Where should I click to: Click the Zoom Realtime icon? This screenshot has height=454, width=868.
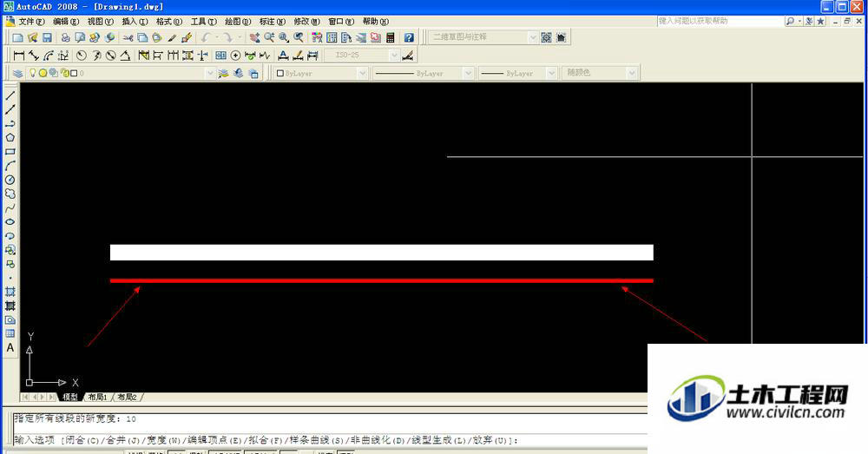pos(269,37)
